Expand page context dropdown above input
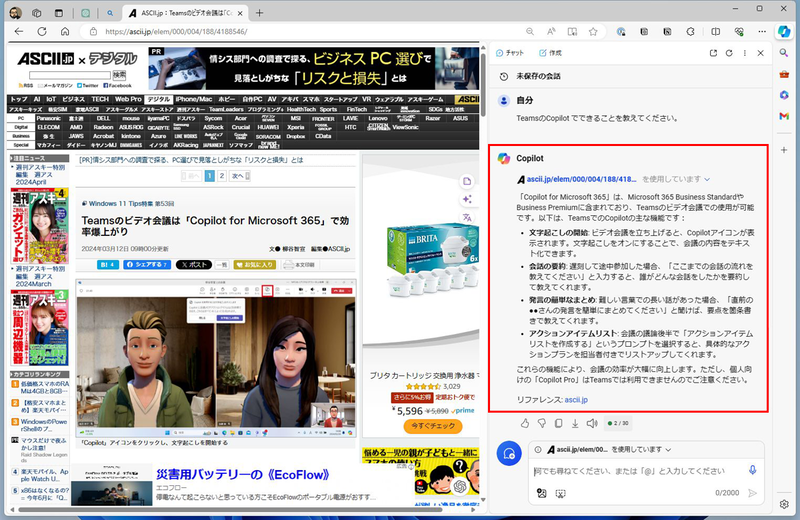 pos(668,450)
